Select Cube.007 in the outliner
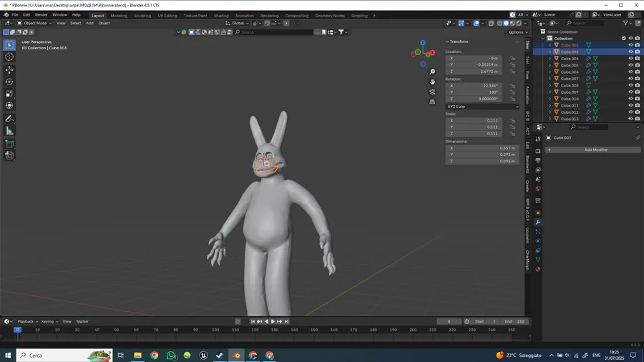Image resolution: width=644 pixels, height=362 pixels. point(570,79)
